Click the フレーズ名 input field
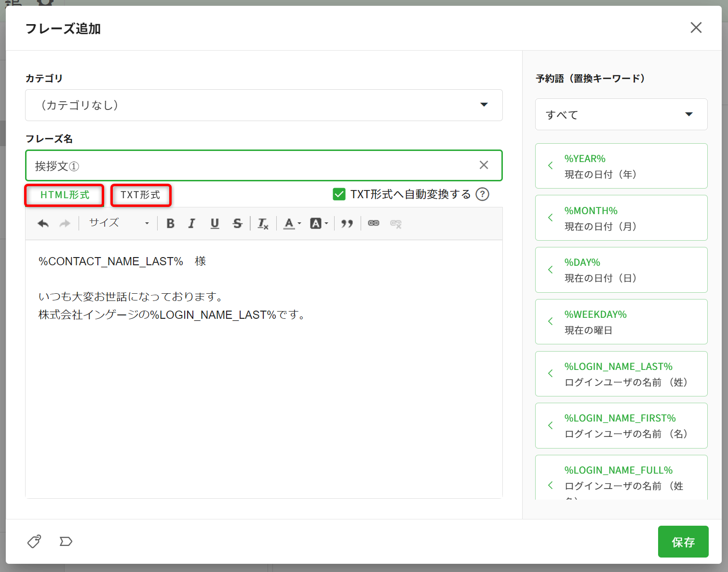Image resolution: width=728 pixels, height=572 pixels. [251, 166]
